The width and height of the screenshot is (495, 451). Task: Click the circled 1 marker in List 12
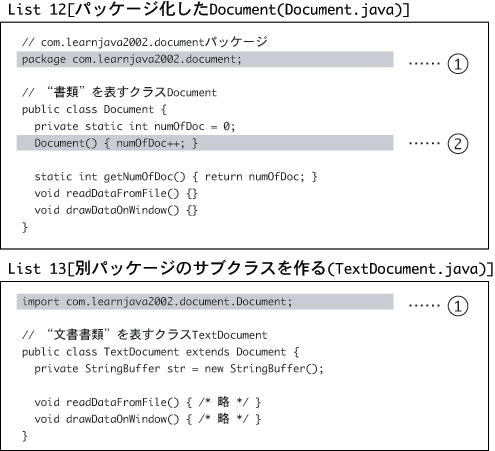[x=458, y=64]
